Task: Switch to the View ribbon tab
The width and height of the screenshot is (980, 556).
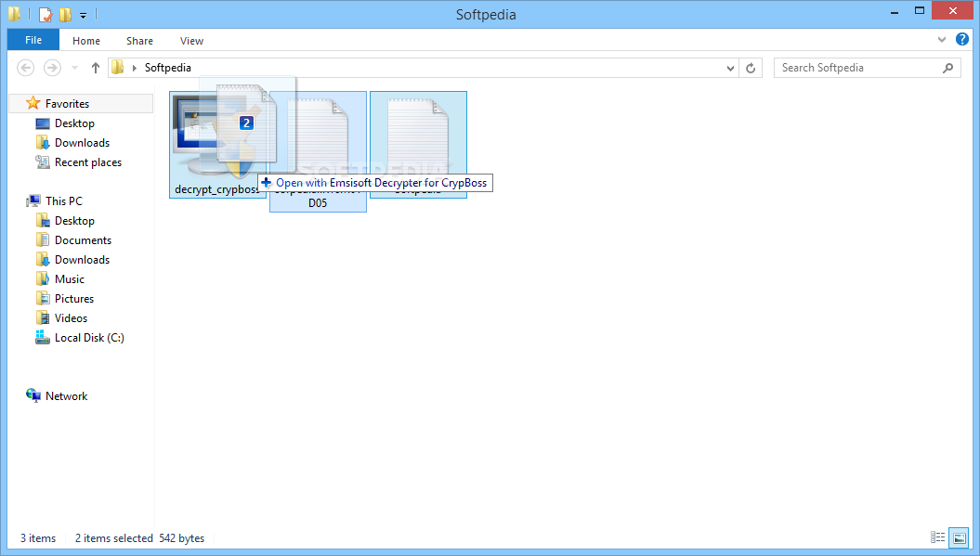Action: coord(191,41)
